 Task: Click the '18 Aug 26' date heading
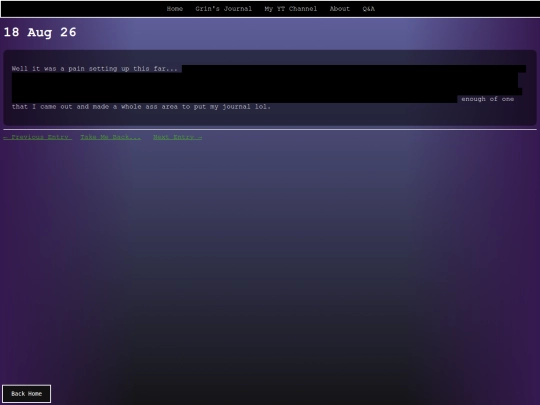[x=40, y=32]
